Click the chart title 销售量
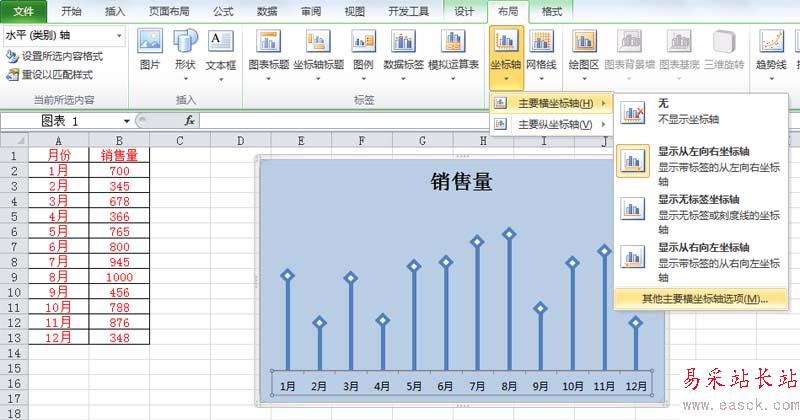 tap(461, 182)
